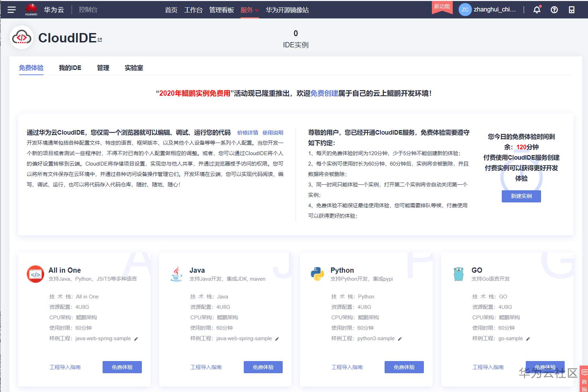Screen dimensions: 588x392
Task: Switch to the 管理 tab
Action: pos(103,68)
